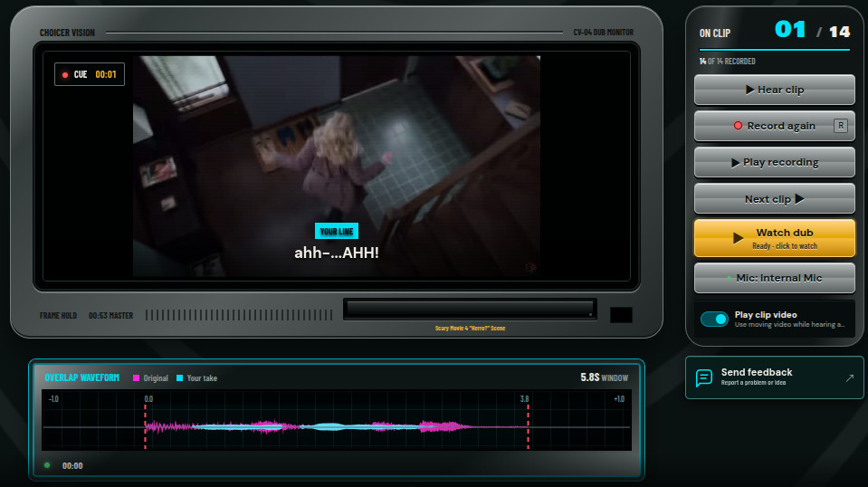Click the 5.8S WINDOW label
868x487 pixels.
pos(604,377)
